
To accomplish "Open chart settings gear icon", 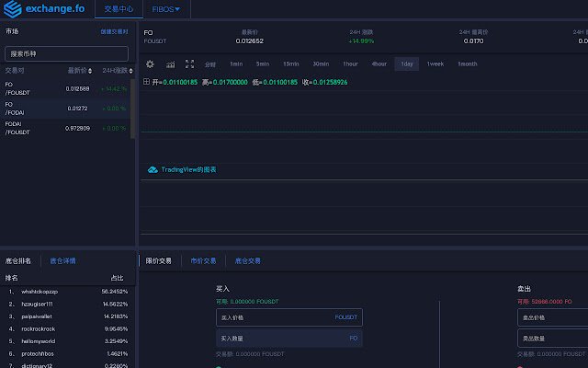I will (150, 63).
